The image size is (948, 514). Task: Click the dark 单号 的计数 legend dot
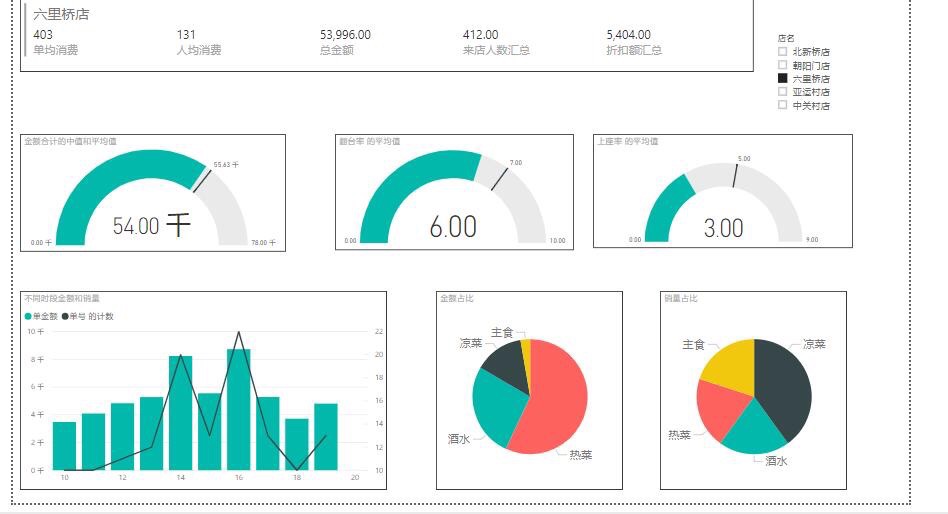click(65, 316)
